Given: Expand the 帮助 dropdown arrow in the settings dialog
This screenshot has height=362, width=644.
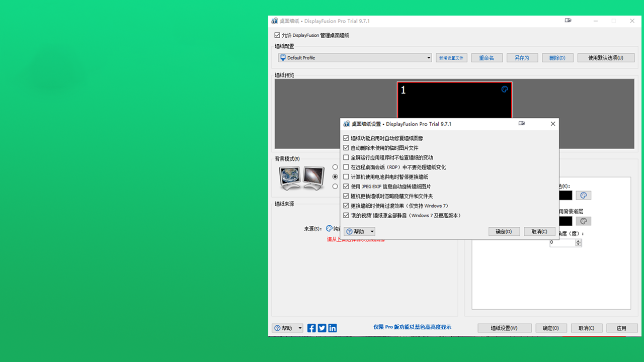Looking at the screenshot, I should (x=372, y=232).
